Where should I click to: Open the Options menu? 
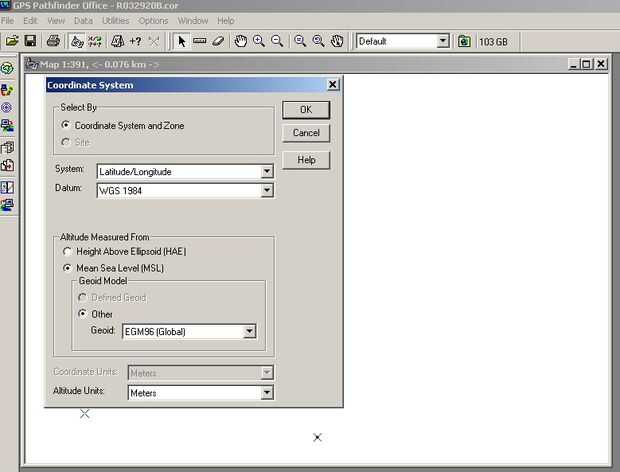coord(153,21)
